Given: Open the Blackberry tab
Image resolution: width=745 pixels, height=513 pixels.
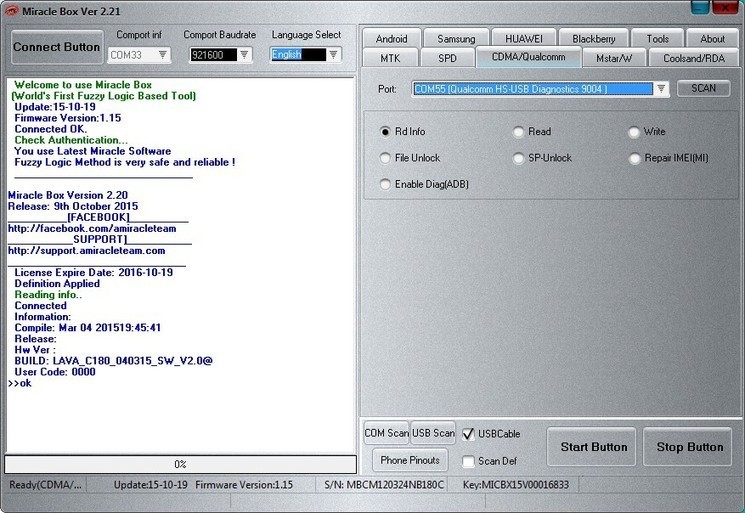Looking at the screenshot, I should [x=593, y=38].
